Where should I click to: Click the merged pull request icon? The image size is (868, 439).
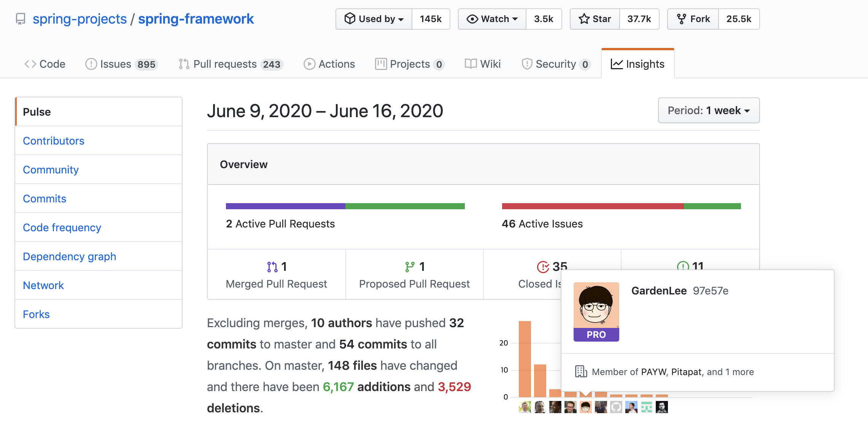pyautogui.click(x=272, y=267)
